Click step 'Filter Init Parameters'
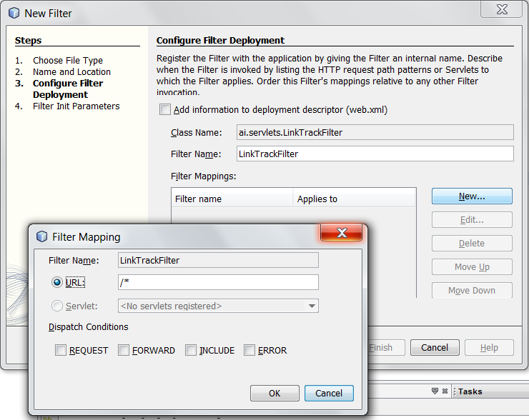This screenshot has width=529, height=420. 76,106
